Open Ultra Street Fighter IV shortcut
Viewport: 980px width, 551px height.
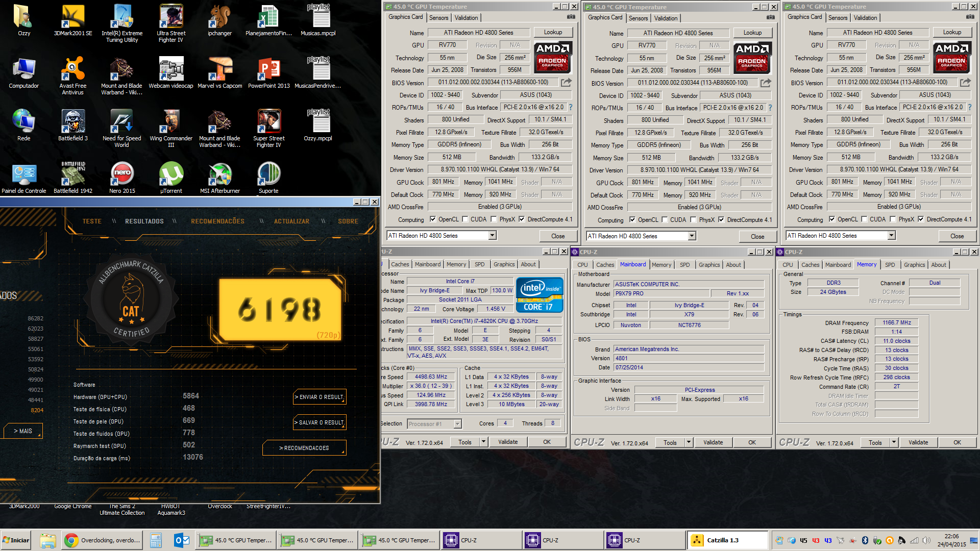point(171,23)
